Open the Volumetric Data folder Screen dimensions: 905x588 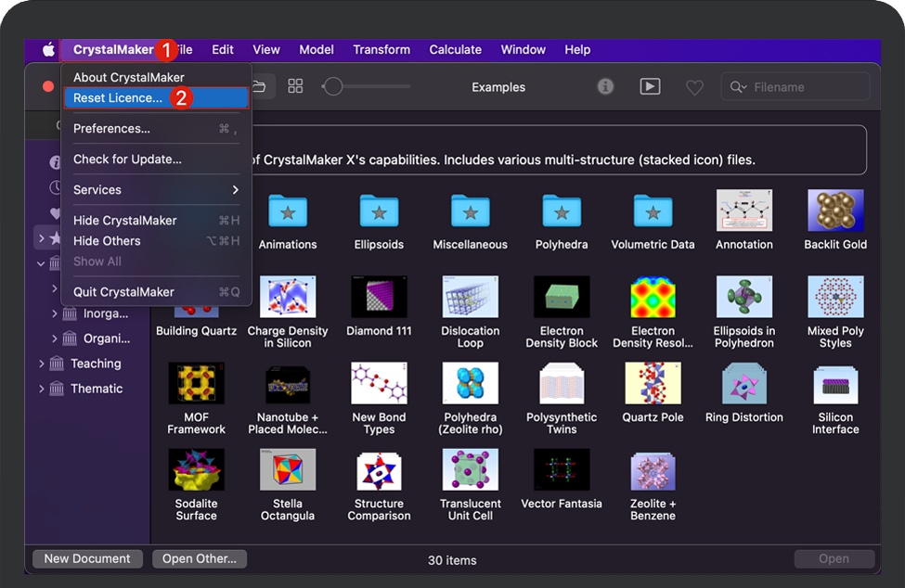[x=653, y=211]
